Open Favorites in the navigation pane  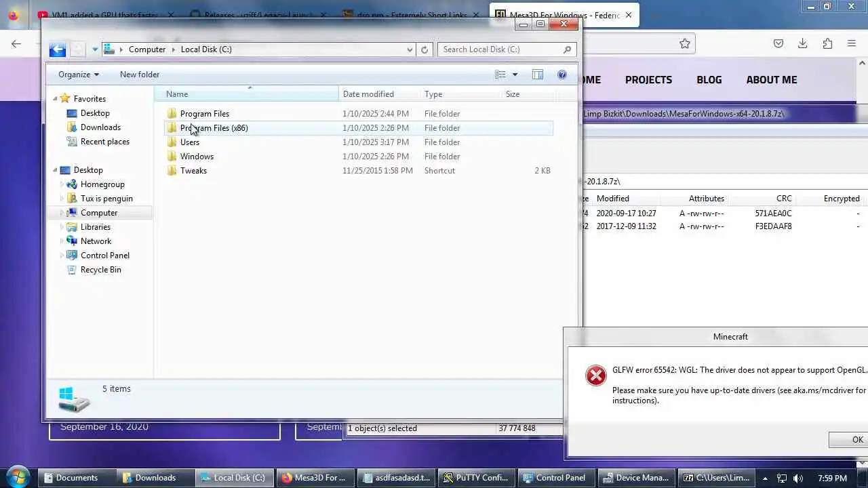tap(90, 99)
